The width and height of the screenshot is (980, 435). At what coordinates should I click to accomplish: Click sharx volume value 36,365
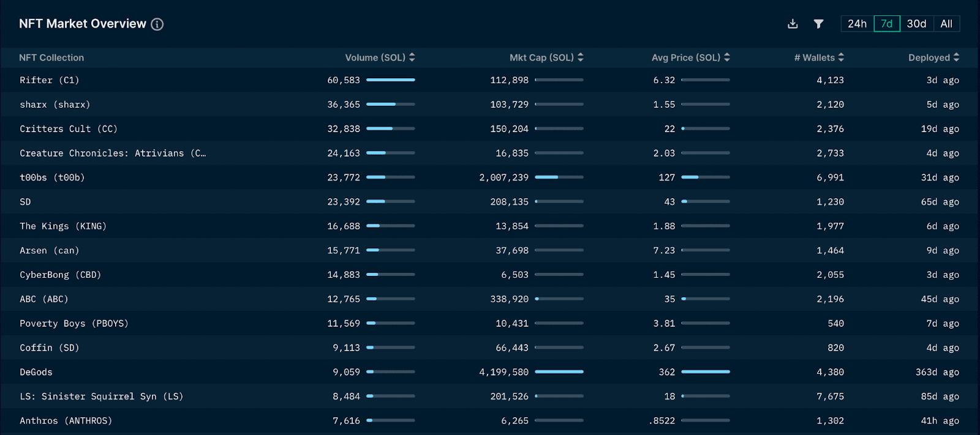click(344, 105)
